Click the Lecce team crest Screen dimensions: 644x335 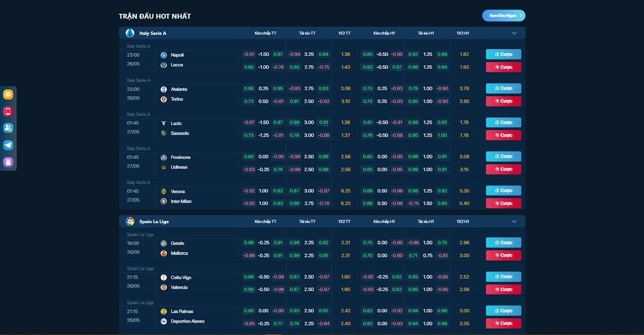coord(164,65)
